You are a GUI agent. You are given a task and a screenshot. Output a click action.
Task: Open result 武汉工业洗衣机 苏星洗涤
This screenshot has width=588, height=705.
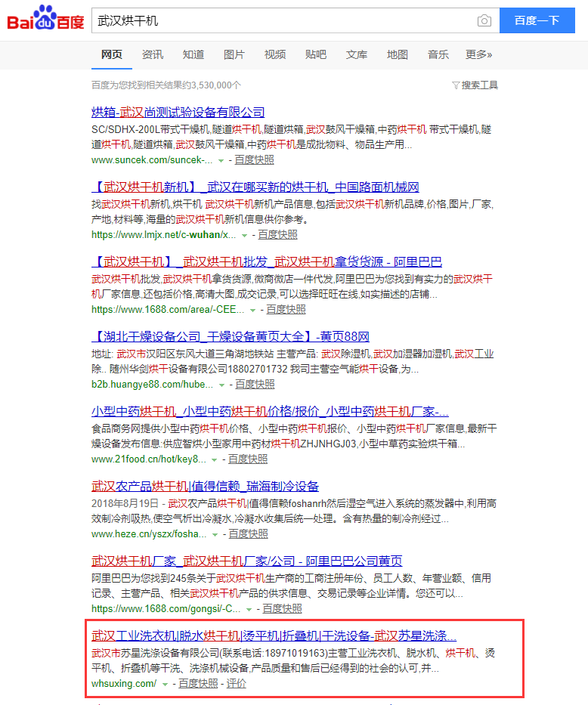point(274,635)
